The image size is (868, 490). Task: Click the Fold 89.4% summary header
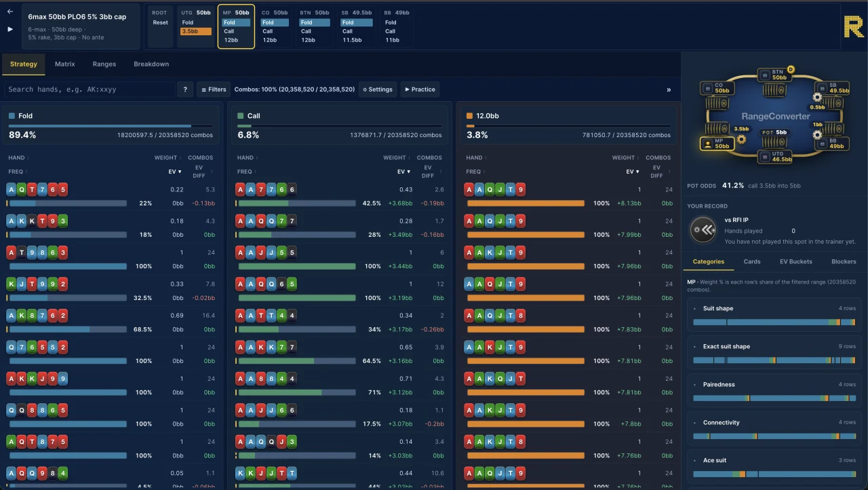(x=111, y=125)
